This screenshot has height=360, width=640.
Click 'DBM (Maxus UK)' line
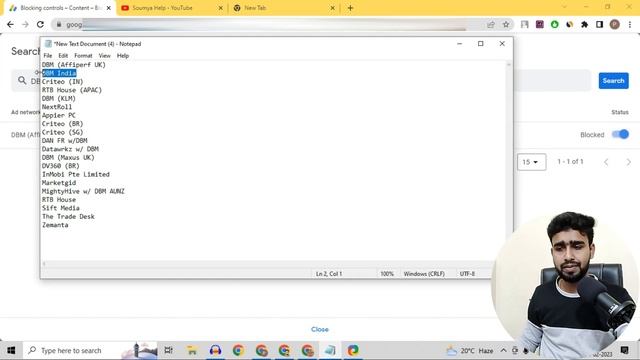coord(68,158)
